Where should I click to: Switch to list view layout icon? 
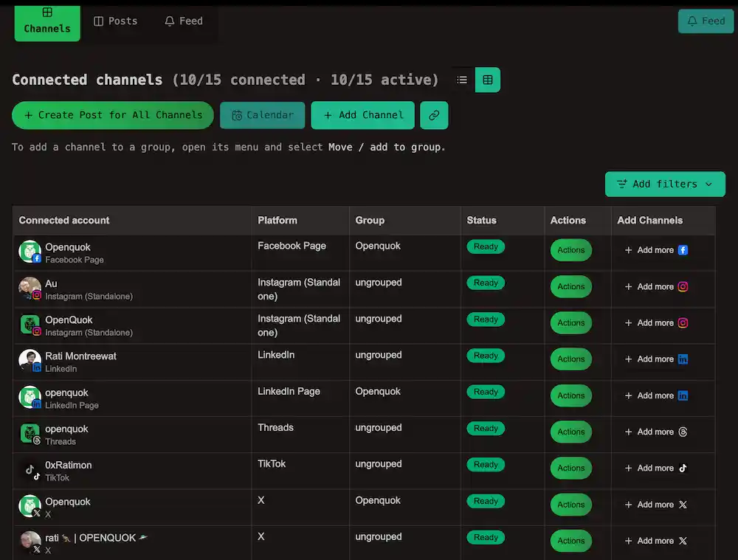point(462,80)
